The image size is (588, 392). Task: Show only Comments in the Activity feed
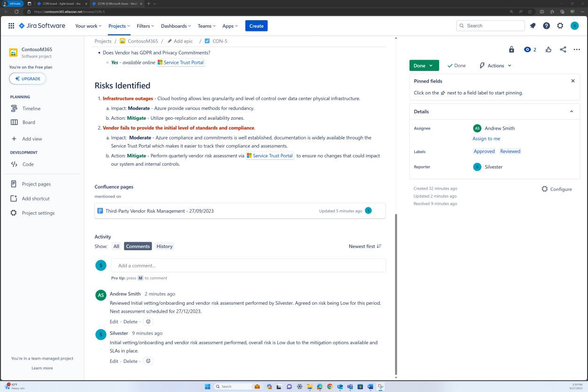tap(137, 246)
